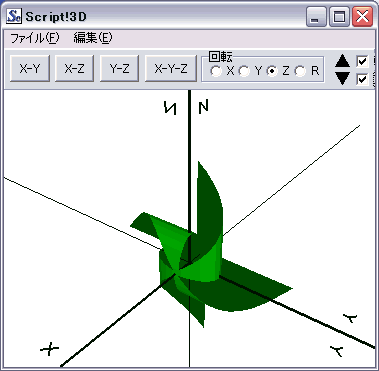
Task: Select R rotation radio button
Action: tap(300, 71)
